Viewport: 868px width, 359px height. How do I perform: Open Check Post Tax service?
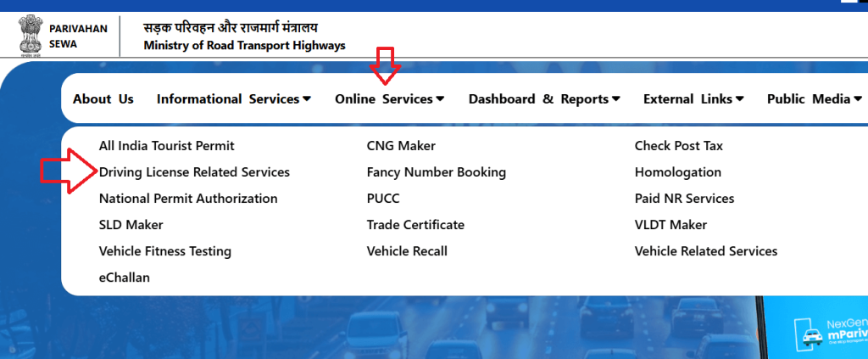(x=678, y=146)
